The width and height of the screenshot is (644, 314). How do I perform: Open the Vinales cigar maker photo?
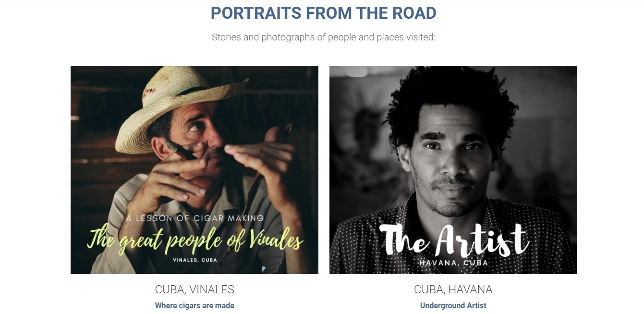pos(194,170)
